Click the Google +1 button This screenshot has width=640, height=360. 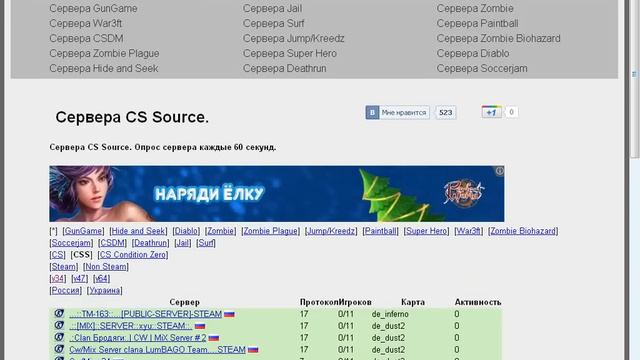pyautogui.click(x=491, y=112)
